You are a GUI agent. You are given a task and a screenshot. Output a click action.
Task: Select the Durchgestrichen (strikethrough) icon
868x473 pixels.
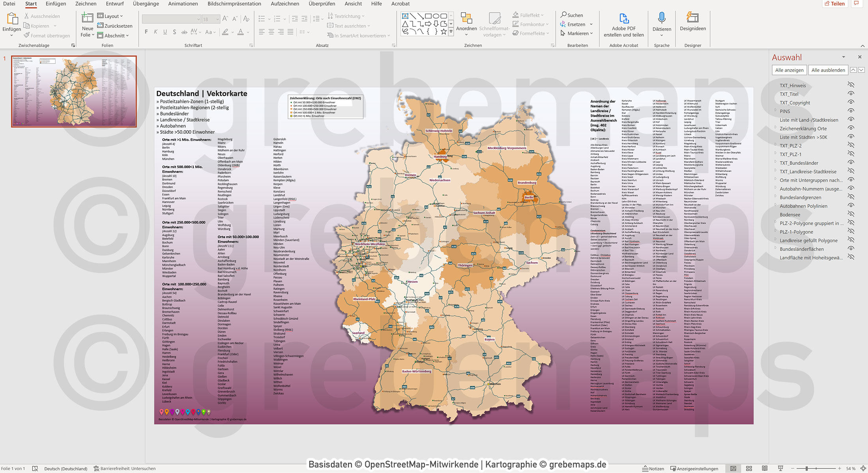click(184, 32)
